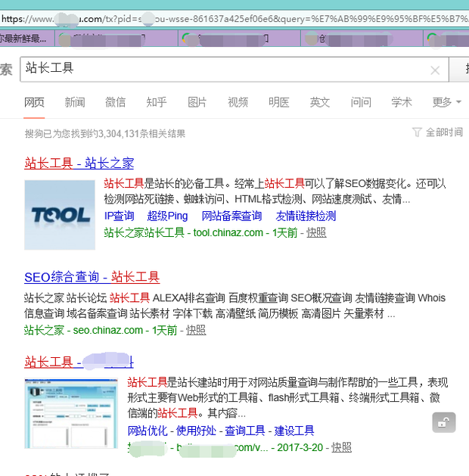
Task: Select the 明医 tab
Action: [x=279, y=102]
